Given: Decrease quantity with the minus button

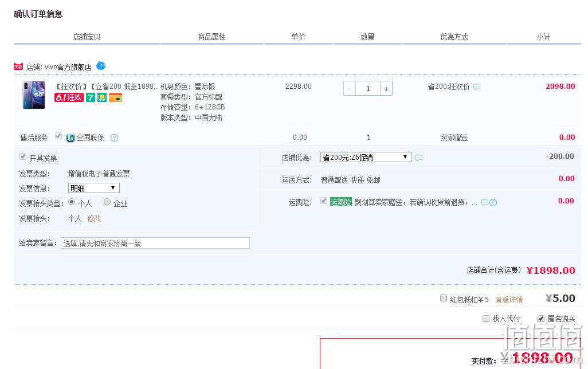Looking at the screenshot, I should pyautogui.click(x=350, y=88).
